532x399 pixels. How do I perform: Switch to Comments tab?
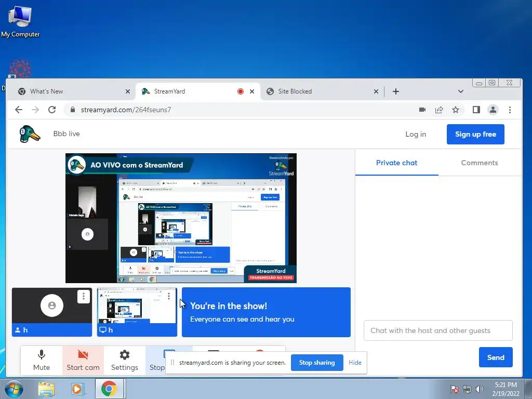coord(480,163)
